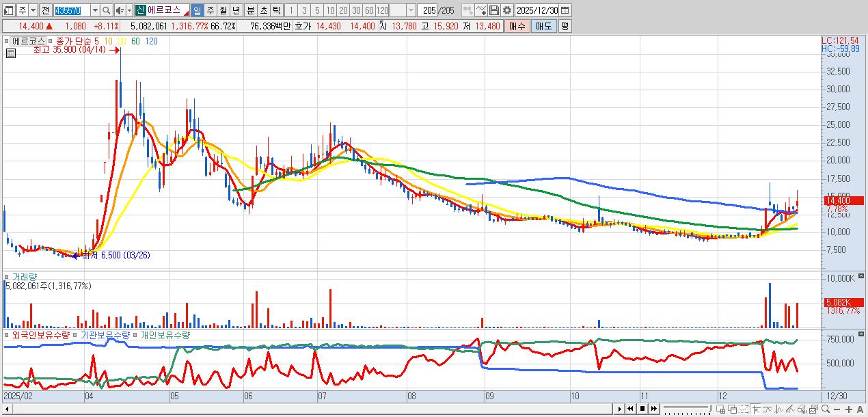This screenshot has width=868, height=417.
Task: Toggle the small square before 에르코스 label
Action: pos(7,41)
